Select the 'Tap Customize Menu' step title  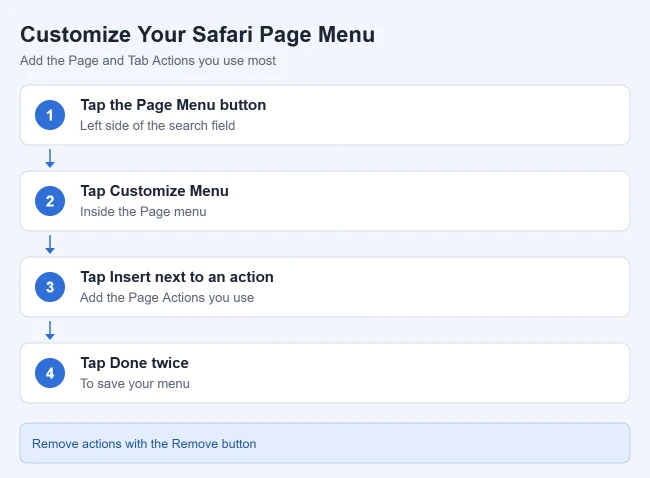[x=154, y=191]
